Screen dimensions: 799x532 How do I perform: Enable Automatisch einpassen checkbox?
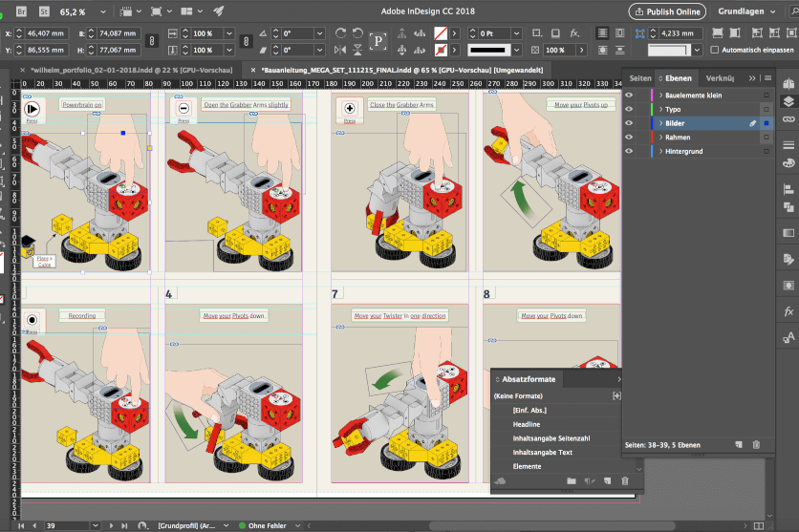click(715, 50)
